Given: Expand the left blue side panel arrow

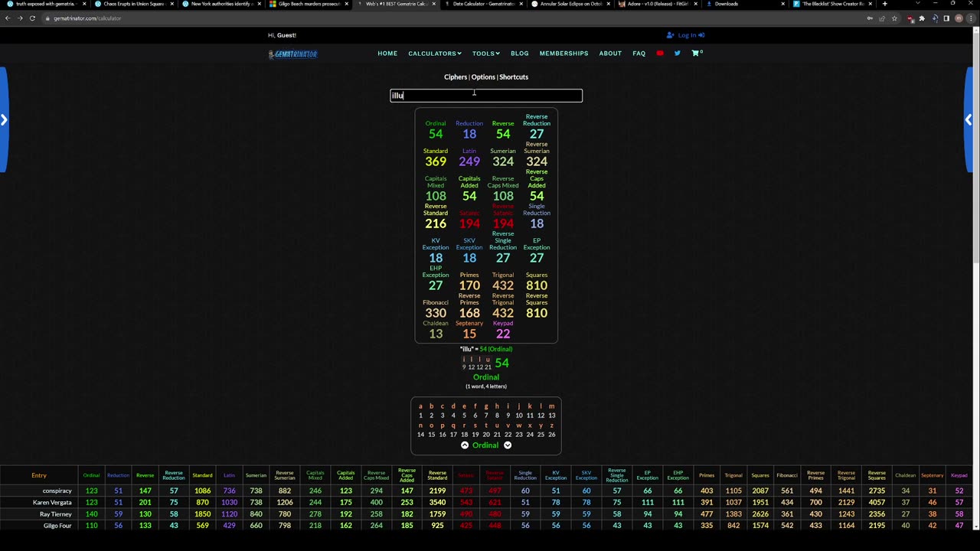Looking at the screenshot, I should coord(4,119).
